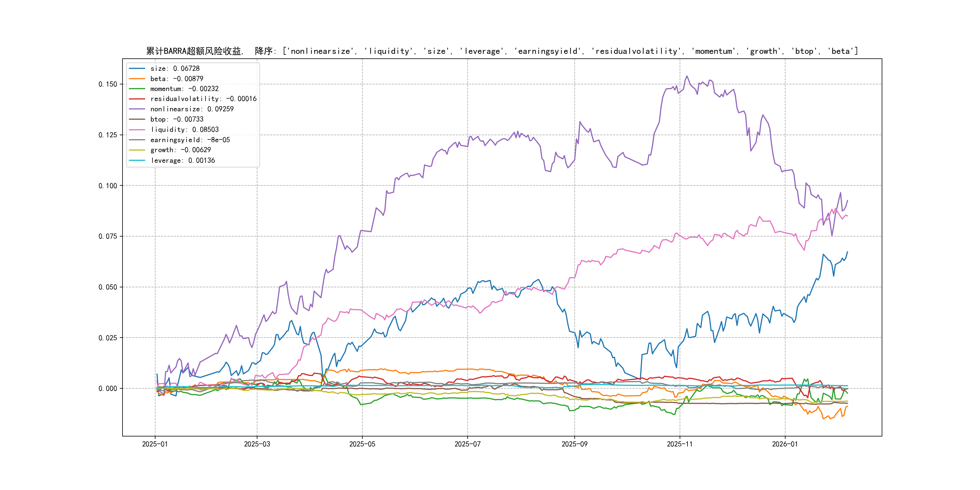
Task: Click the green momentum legend line swatch
Action: tap(137, 89)
